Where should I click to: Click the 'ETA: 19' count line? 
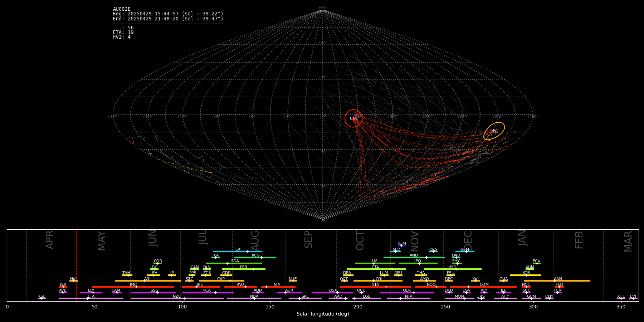coord(123,33)
